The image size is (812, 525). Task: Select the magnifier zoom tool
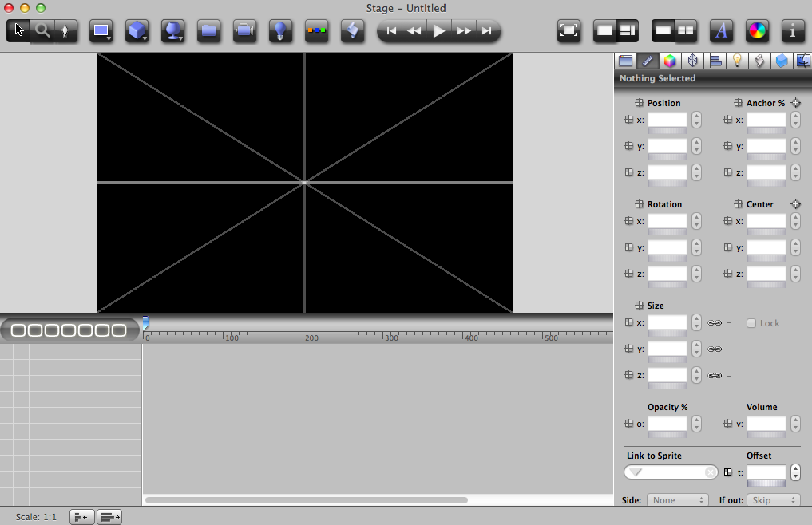(42, 30)
